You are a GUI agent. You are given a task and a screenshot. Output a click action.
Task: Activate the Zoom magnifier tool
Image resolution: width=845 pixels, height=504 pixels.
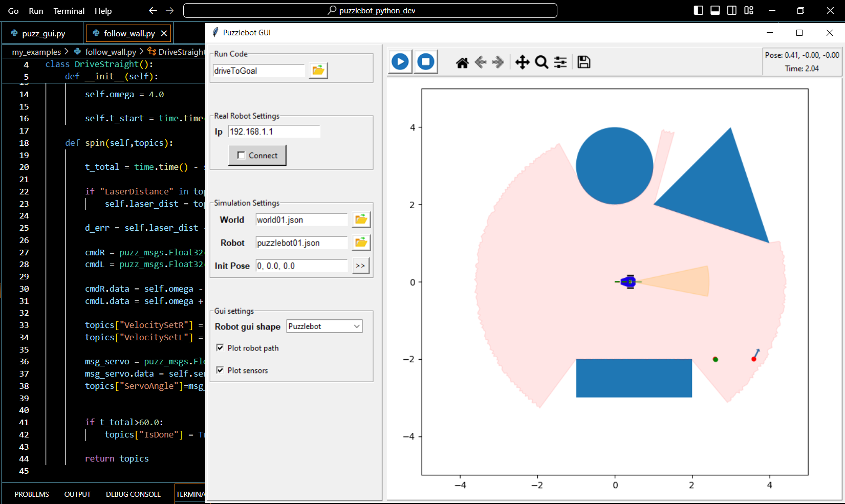(x=541, y=62)
